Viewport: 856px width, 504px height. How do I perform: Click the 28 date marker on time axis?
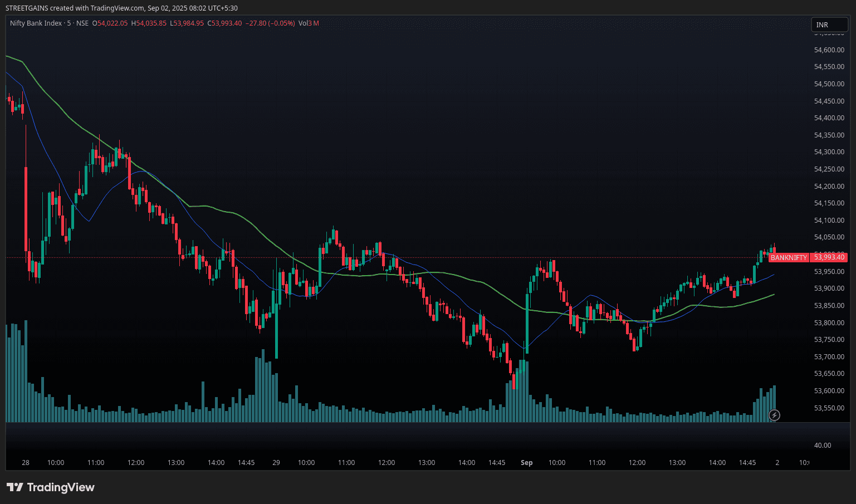tap(26, 463)
